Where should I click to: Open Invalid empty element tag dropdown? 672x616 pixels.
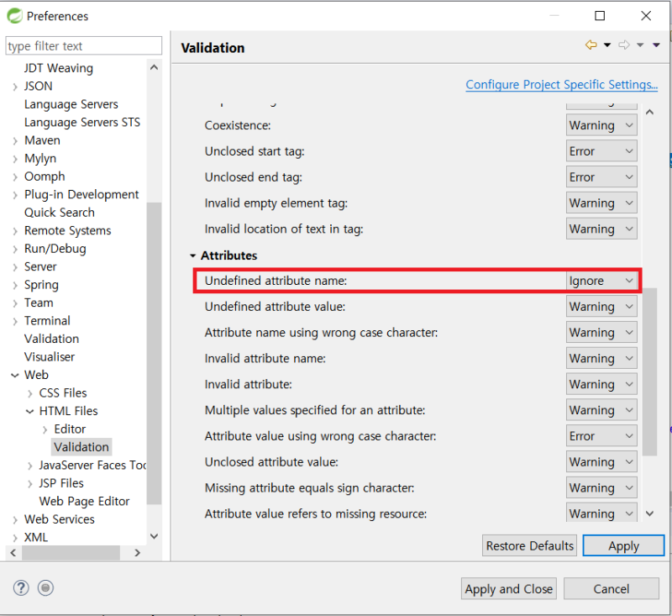(601, 203)
